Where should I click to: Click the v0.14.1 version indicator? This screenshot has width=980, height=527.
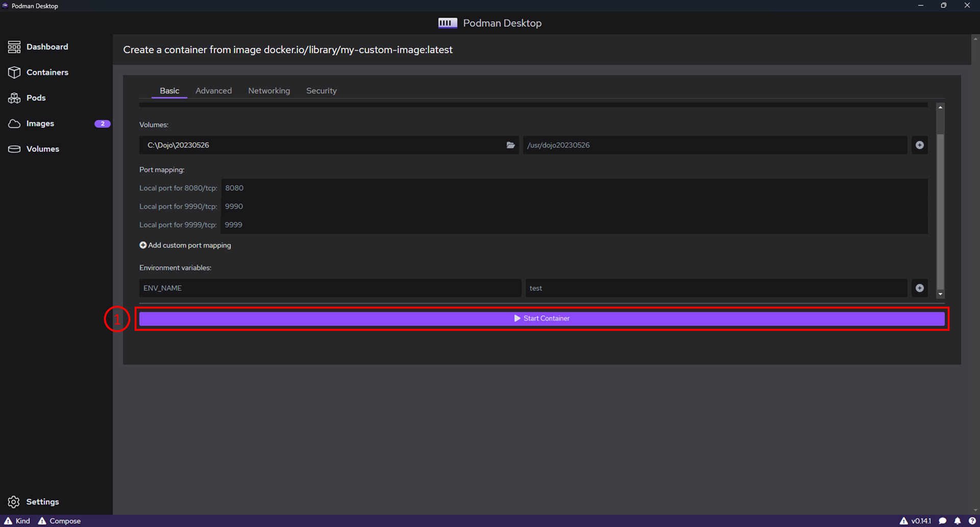click(915, 521)
